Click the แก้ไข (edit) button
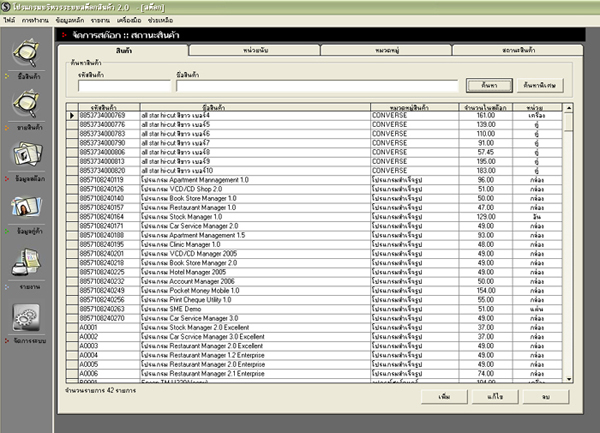Viewport: 600px width, 433px height. (494, 397)
